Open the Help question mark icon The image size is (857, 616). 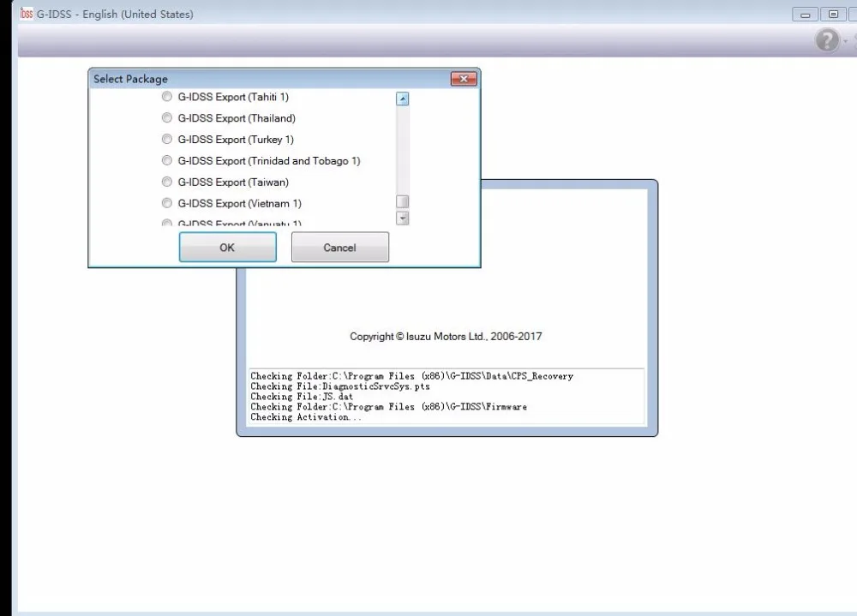(x=827, y=40)
